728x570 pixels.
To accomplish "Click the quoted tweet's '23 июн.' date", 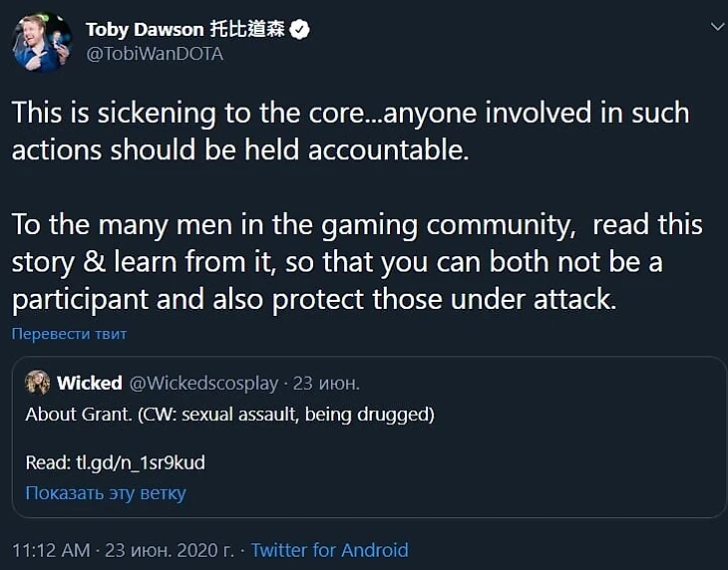I will tap(324, 383).
